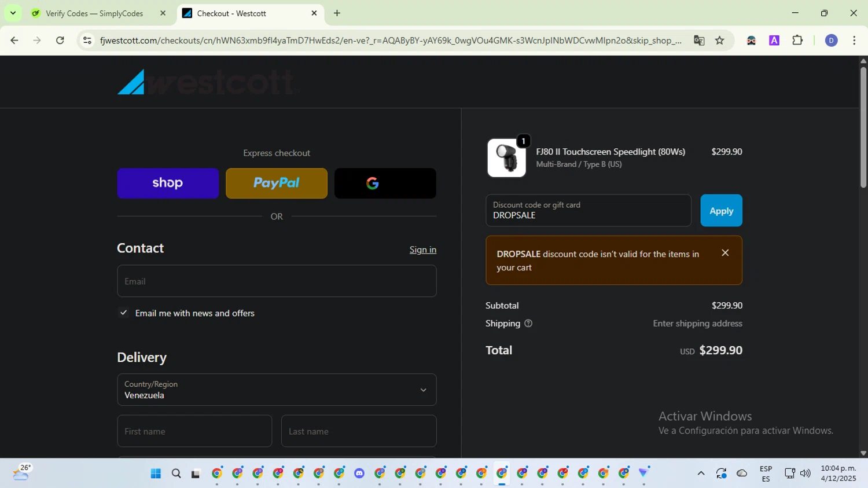The height and width of the screenshot is (488, 868).
Task: Open the sync update tray icon
Action: pyautogui.click(x=721, y=474)
